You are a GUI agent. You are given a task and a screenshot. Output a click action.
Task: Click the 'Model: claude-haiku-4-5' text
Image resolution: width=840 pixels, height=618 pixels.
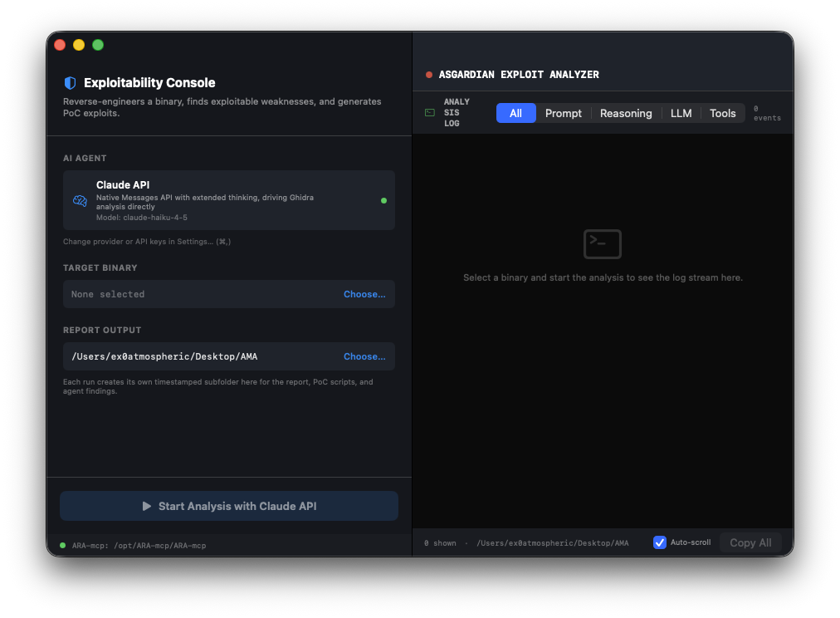141,218
